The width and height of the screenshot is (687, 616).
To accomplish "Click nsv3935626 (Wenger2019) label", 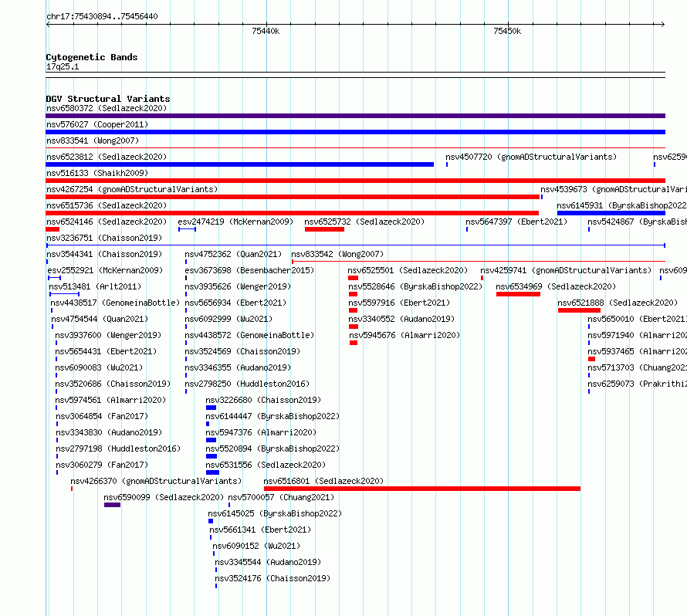I will [238, 286].
